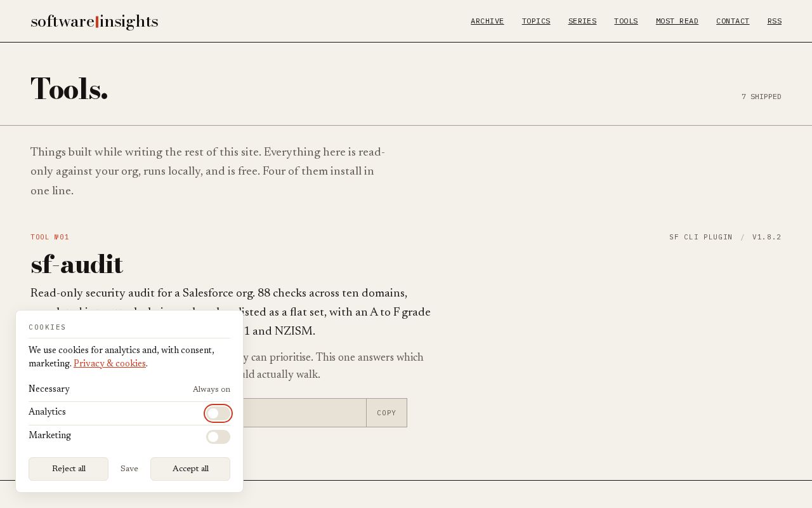Select Tools in the top navigation

pyautogui.click(x=626, y=21)
